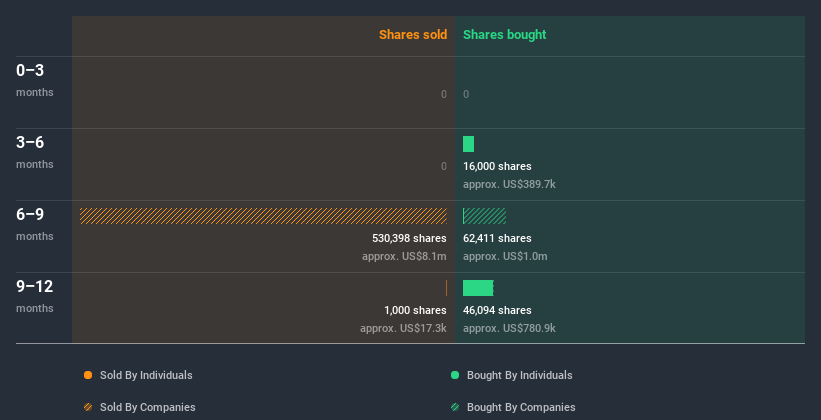The height and width of the screenshot is (420, 821).
Task: Click the hatched Sold By Companies legend marker
Action: click(88, 407)
